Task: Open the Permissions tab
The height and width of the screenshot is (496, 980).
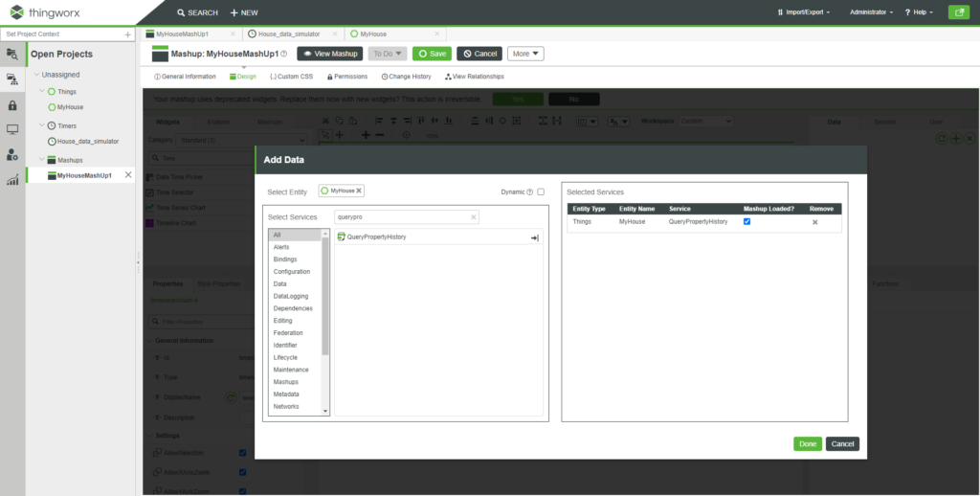Action: [346, 77]
